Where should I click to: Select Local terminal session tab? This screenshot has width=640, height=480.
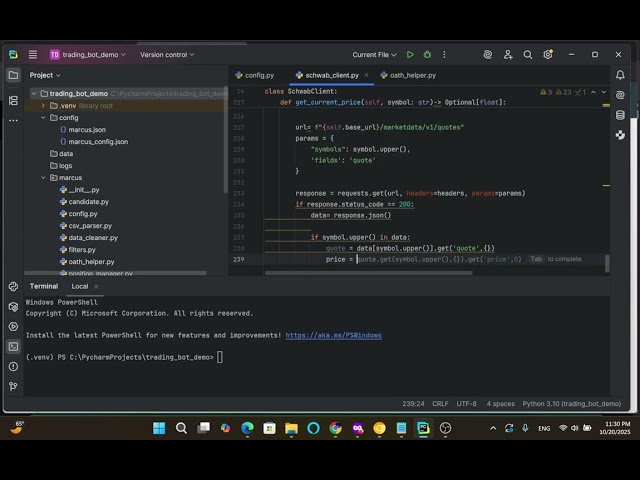pyautogui.click(x=80, y=286)
